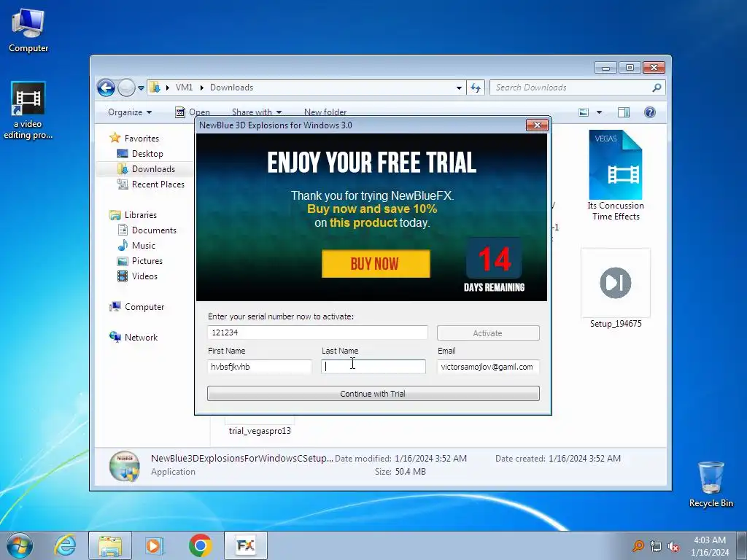
Task: Select the Recycle Bin icon
Action: coord(711,484)
